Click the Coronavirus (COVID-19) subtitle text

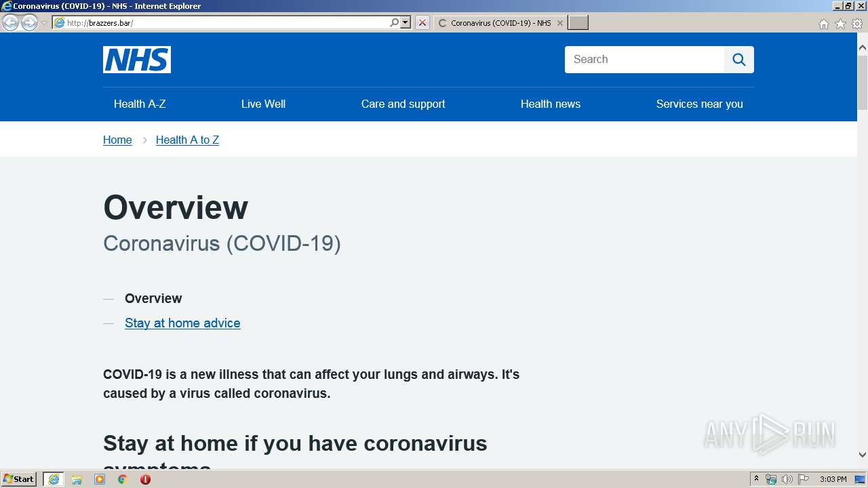coord(222,243)
